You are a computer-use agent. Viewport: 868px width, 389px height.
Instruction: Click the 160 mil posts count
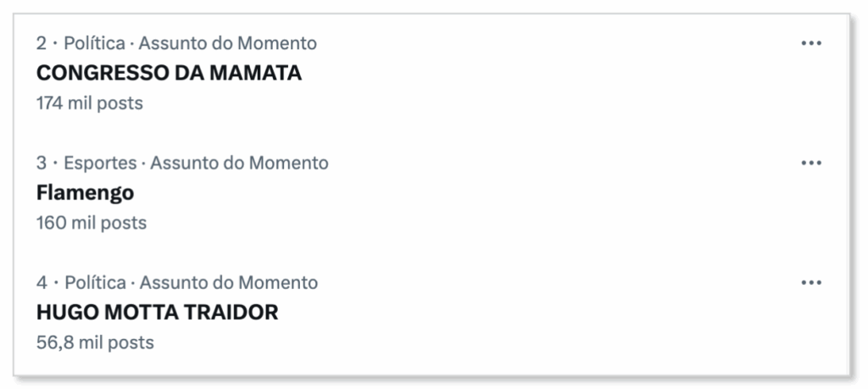tap(91, 223)
